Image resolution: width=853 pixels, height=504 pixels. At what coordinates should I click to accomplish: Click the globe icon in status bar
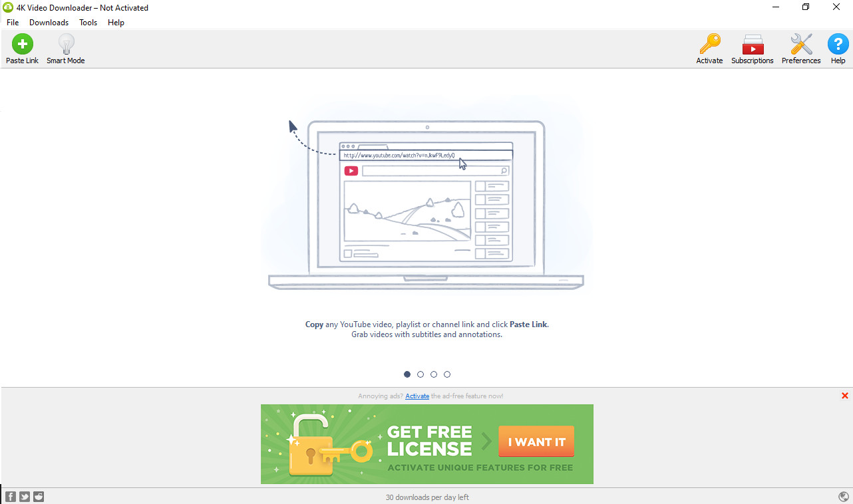(x=844, y=497)
